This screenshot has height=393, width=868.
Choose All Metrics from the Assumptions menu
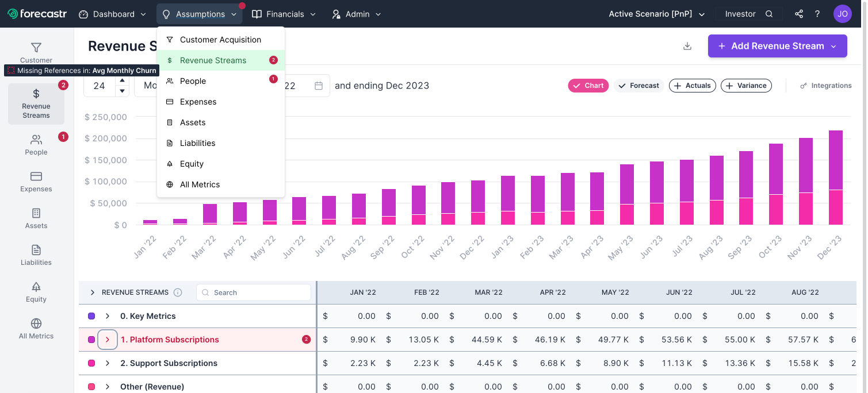click(x=221, y=184)
